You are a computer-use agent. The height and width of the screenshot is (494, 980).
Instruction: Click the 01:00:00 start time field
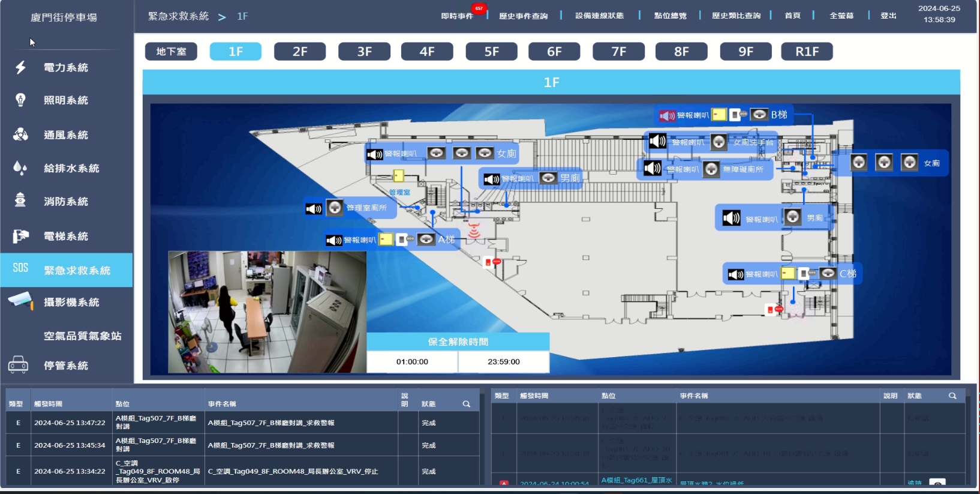click(x=412, y=362)
